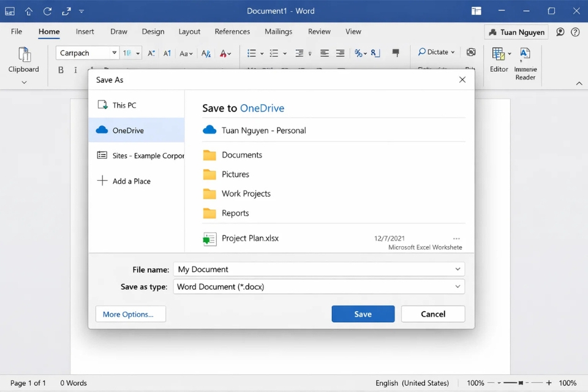The image size is (588, 392).
Task: Select the right-align paragraph icon
Action: (x=340, y=53)
